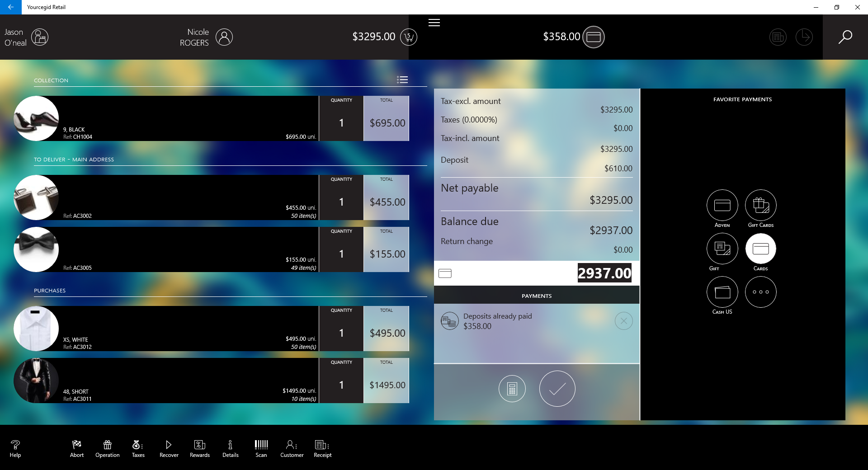Open the hamburger menu

click(434, 23)
